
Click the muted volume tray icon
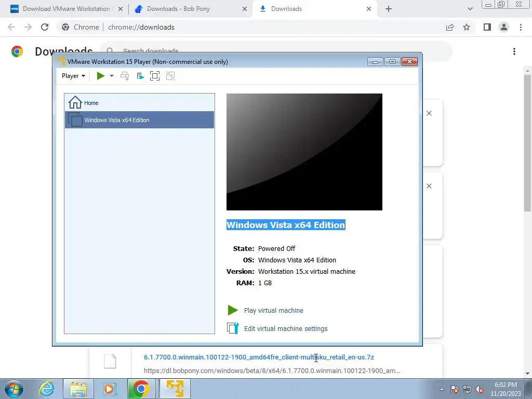[480, 389]
